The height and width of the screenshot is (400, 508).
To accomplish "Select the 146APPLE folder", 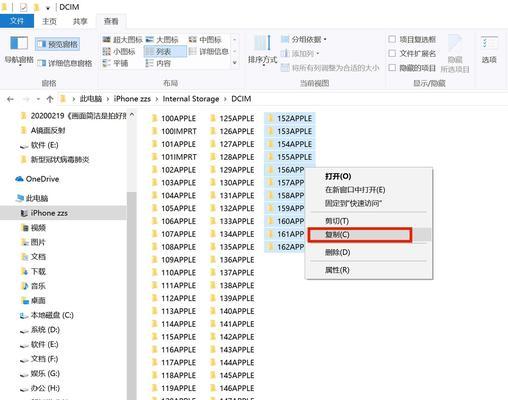I will pos(232,388).
